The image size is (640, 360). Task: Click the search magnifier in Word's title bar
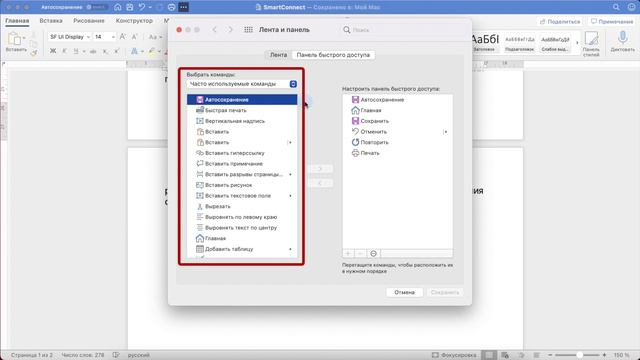[616, 7]
